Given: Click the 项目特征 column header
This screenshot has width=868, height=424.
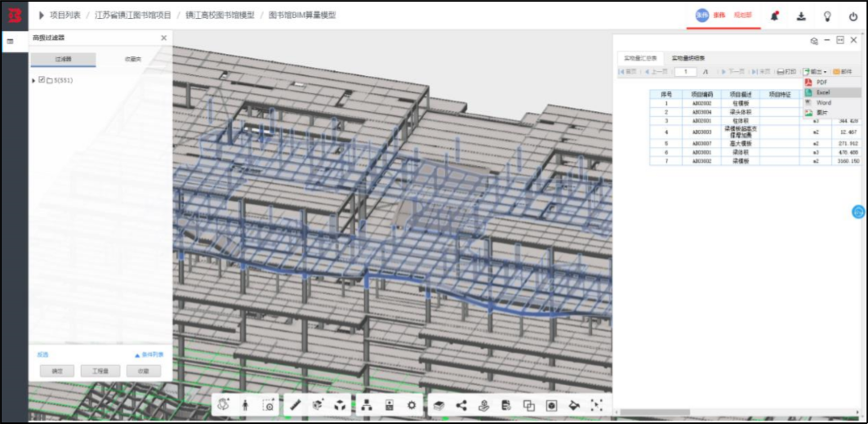Looking at the screenshot, I should (x=779, y=94).
